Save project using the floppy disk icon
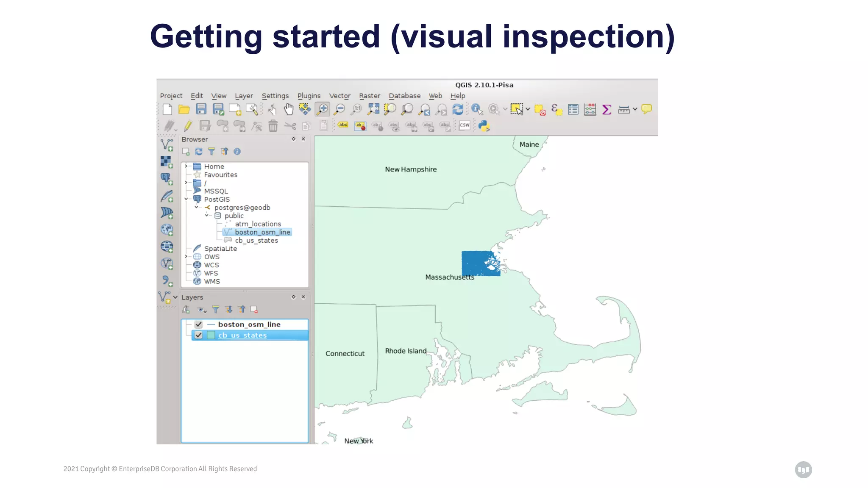 201,109
